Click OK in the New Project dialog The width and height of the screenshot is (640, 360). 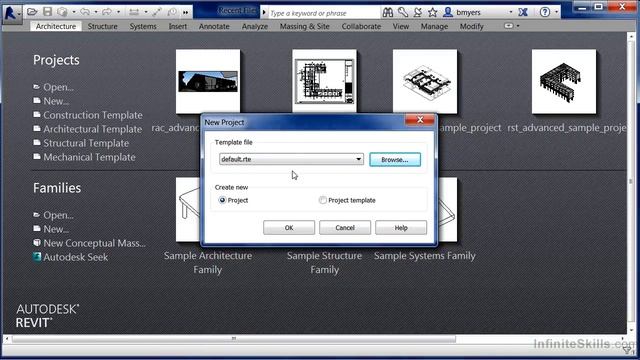pos(289,227)
